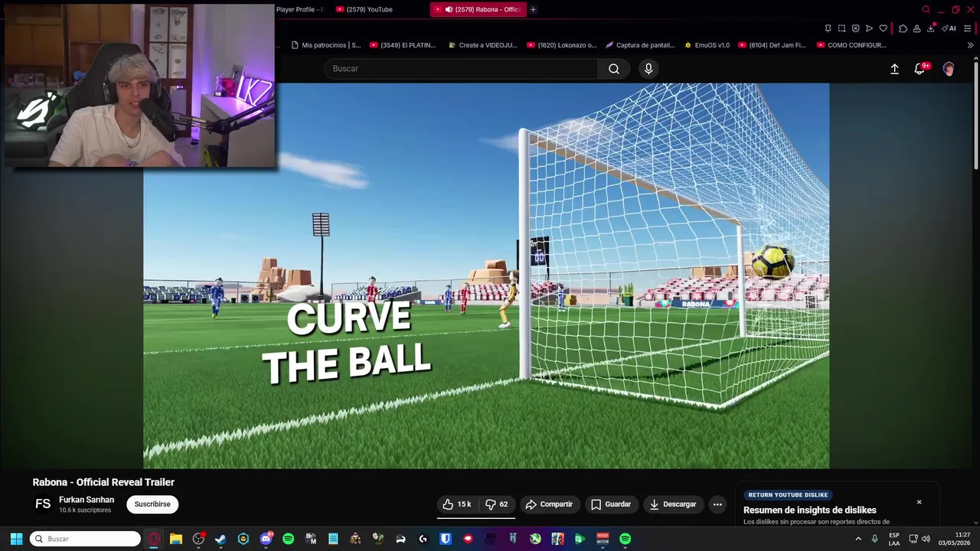Open the Create a VIDEOJU... bookmark
The image size is (980, 551).
click(x=482, y=45)
